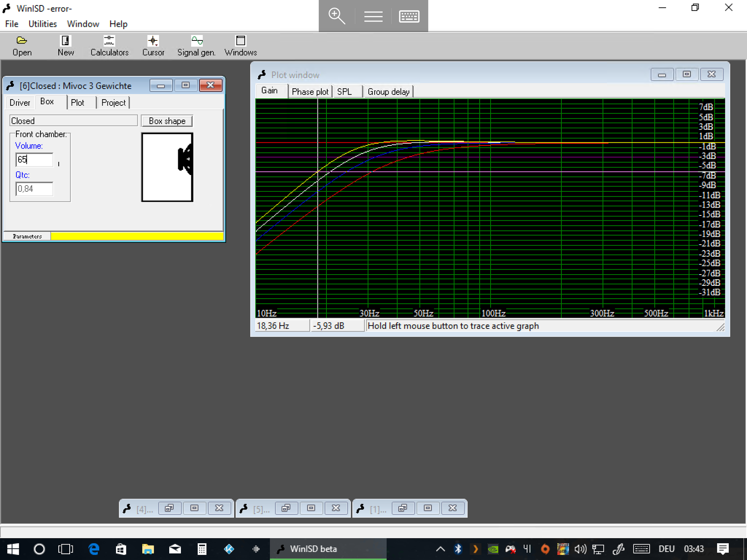Click the Box shape button
Viewport: 747px width, 560px height.
[x=167, y=121]
